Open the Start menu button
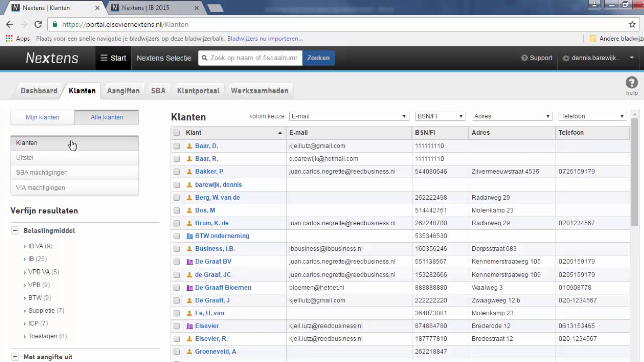This screenshot has height=362, width=644. [x=113, y=58]
